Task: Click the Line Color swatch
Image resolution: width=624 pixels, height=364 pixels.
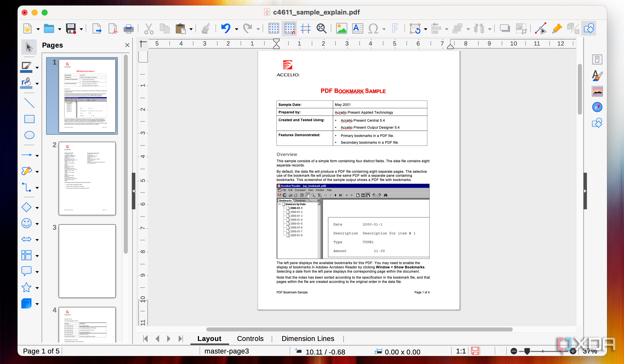Action: [x=26, y=67]
